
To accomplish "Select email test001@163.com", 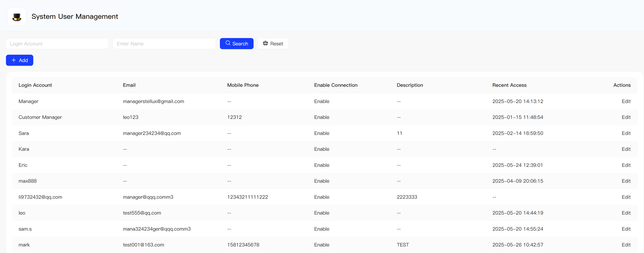I will click(x=143, y=245).
